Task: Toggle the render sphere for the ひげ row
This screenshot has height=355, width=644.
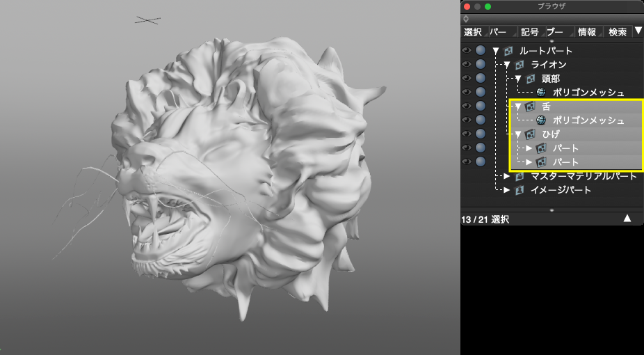Action: pyautogui.click(x=480, y=134)
